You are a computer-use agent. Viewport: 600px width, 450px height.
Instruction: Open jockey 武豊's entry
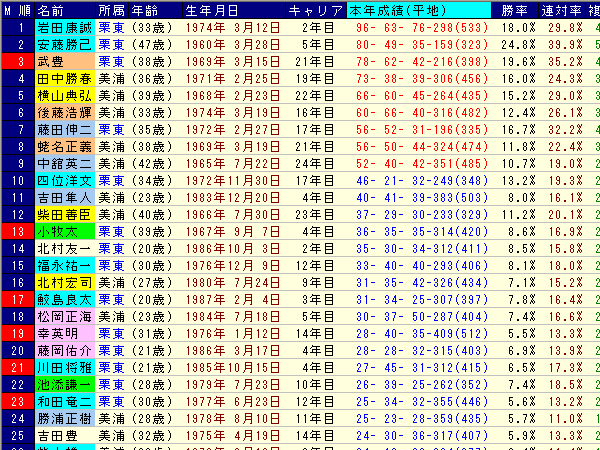(64, 61)
